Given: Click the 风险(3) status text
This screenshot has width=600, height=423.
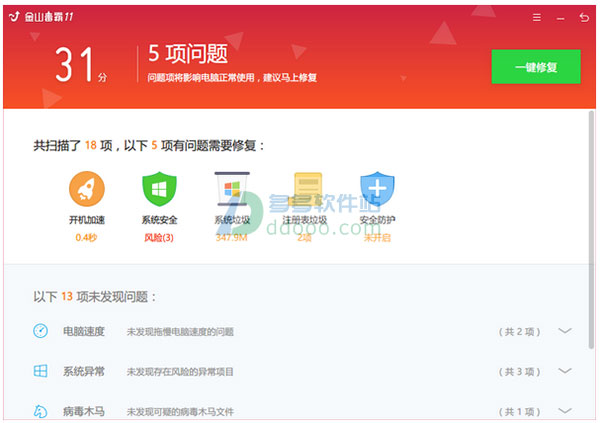Looking at the screenshot, I should tap(159, 238).
